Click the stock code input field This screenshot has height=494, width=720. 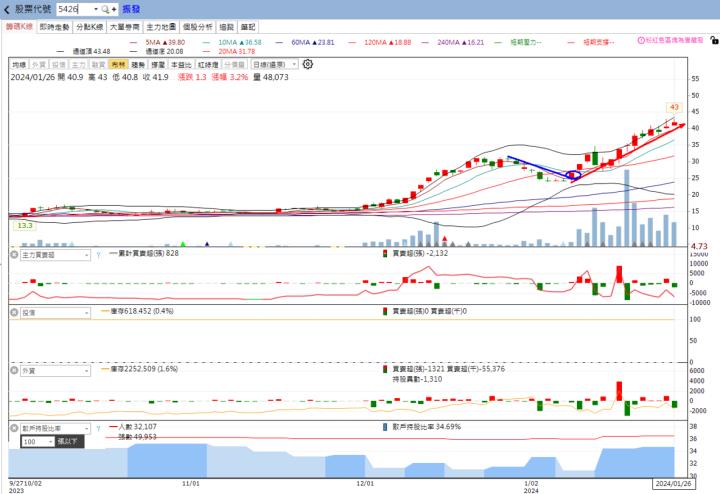pyautogui.click(x=77, y=8)
